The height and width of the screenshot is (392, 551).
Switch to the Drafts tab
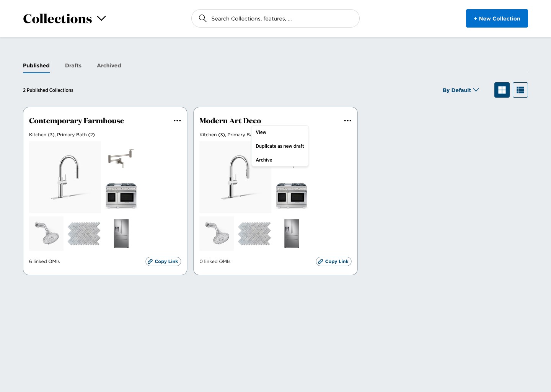(x=73, y=65)
